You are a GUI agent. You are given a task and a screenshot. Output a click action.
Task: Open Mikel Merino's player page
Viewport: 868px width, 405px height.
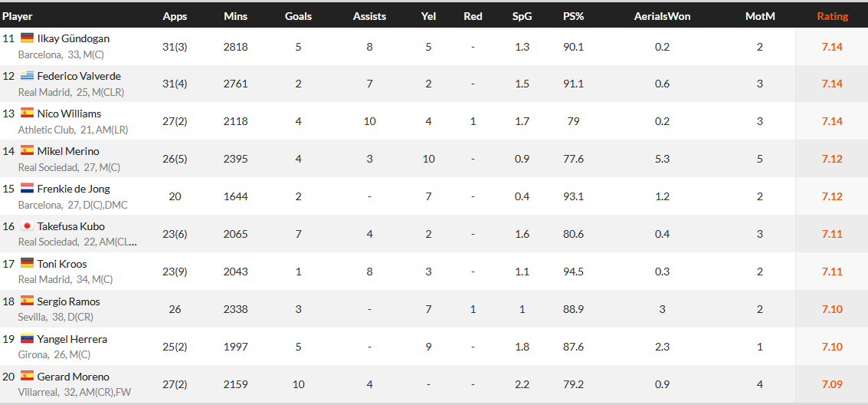point(68,151)
